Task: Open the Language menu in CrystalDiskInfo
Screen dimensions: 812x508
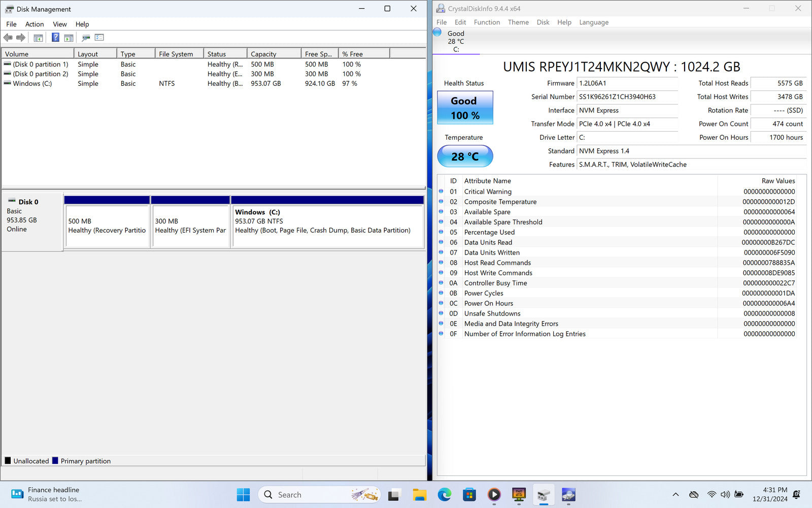Action: 594,22
